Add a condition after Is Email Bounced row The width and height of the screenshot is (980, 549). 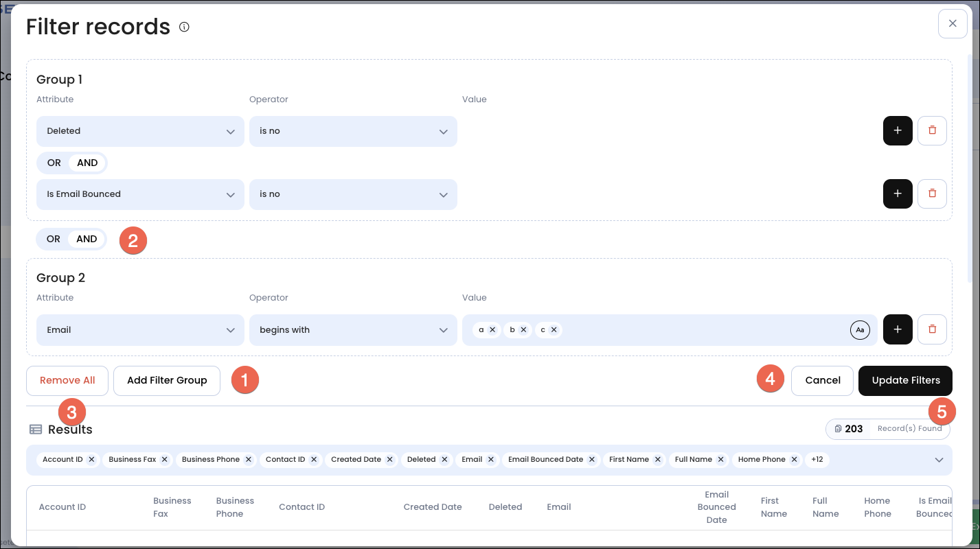[898, 194]
